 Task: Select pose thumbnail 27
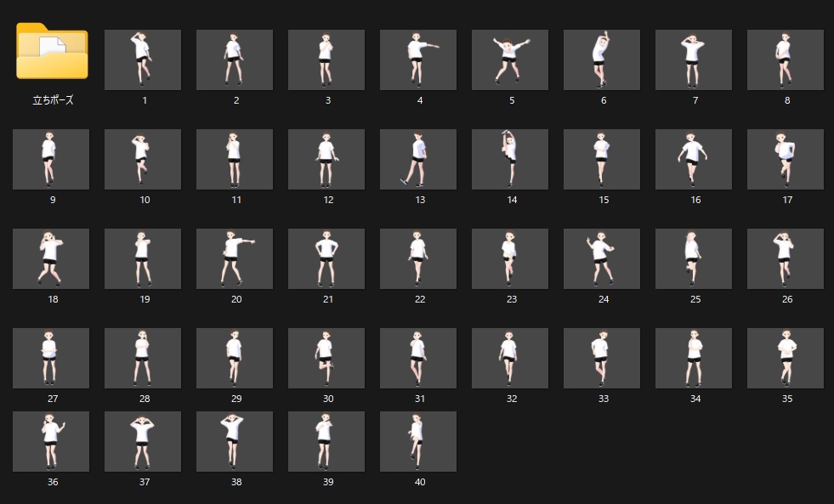click(x=51, y=358)
